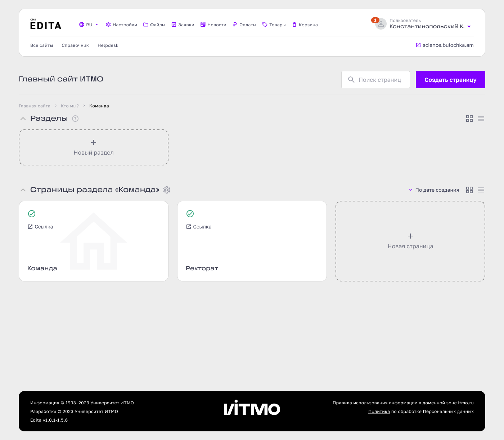The height and width of the screenshot is (440, 504).
Task: Open the Заявки menu item
Action: click(183, 25)
